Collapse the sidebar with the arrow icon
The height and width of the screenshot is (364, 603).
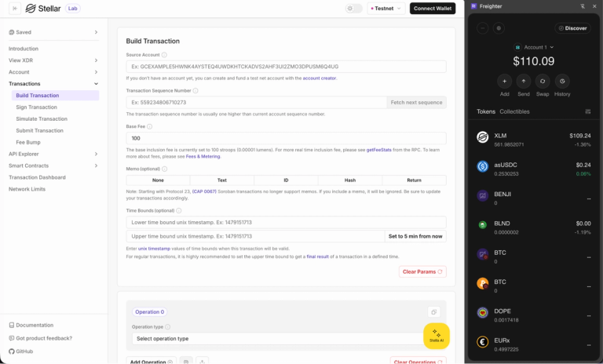pos(15,9)
